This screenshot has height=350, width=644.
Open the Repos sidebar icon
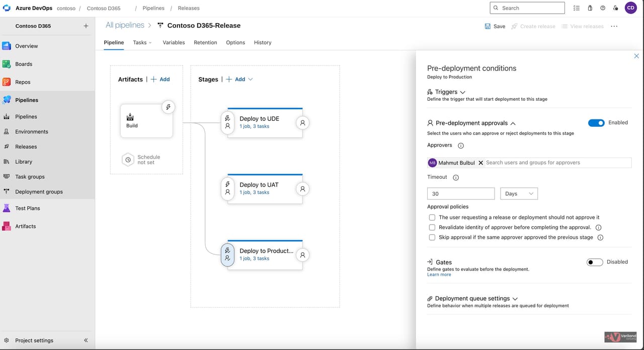tap(7, 82)
